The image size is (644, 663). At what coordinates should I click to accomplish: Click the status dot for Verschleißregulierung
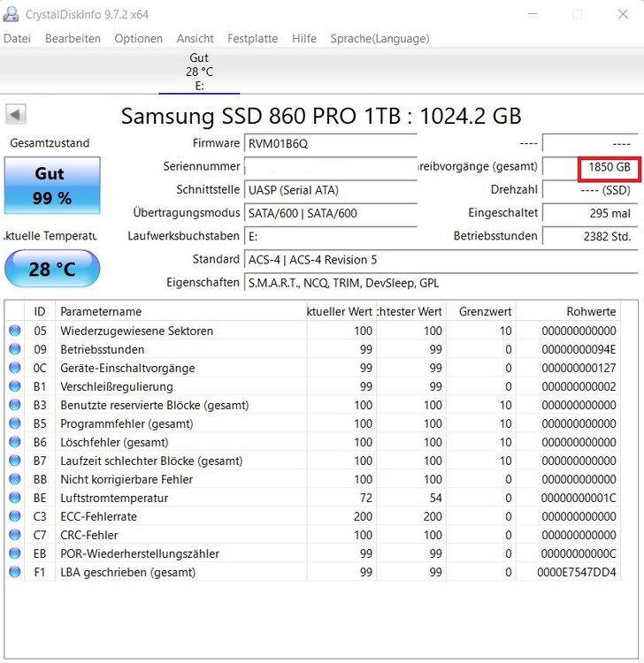click(15, 386)
